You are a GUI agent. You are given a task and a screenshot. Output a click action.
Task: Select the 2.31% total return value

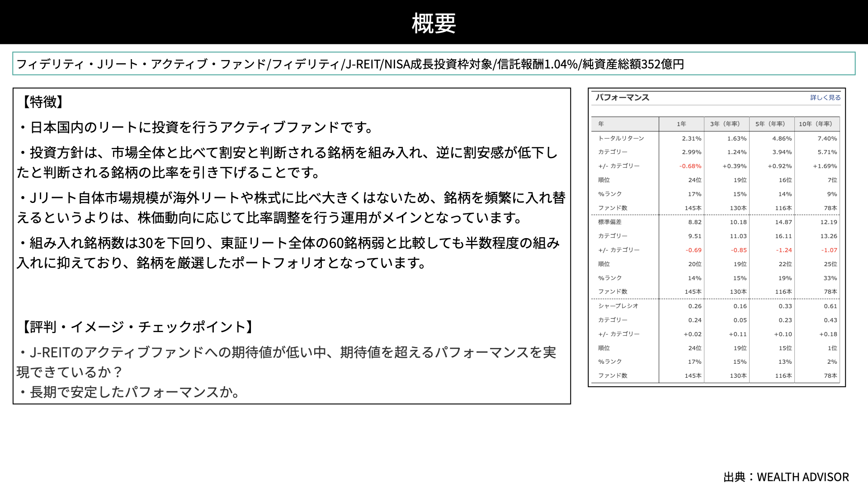coord(692,139)
